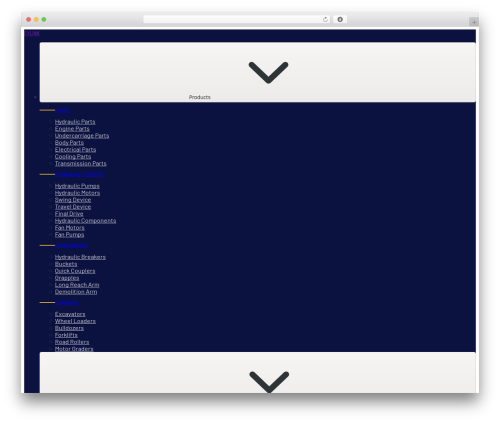Open the Swing Device link
Image resolution: width=500 pixels, height=423 pixels.
pos(73,200)
